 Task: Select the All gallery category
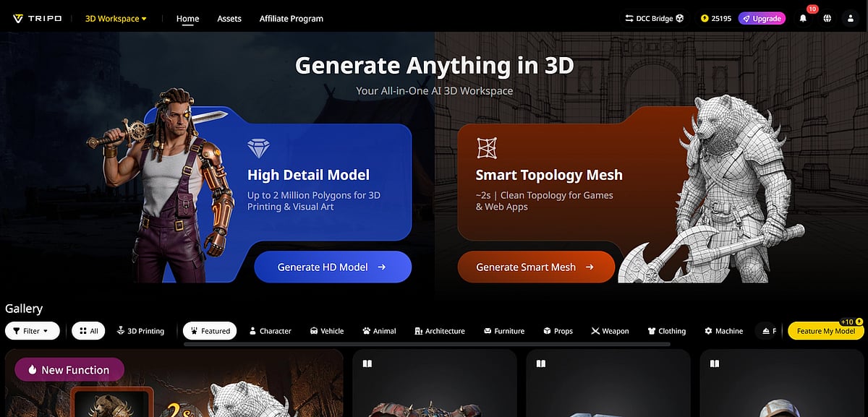click(x=89, y=331)
